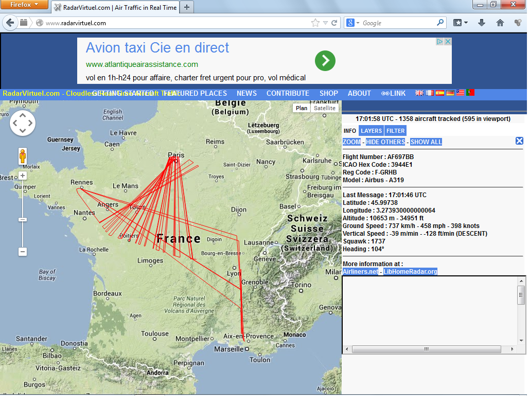
Task: Bookmark this page with the star icon
Action: 315,23
